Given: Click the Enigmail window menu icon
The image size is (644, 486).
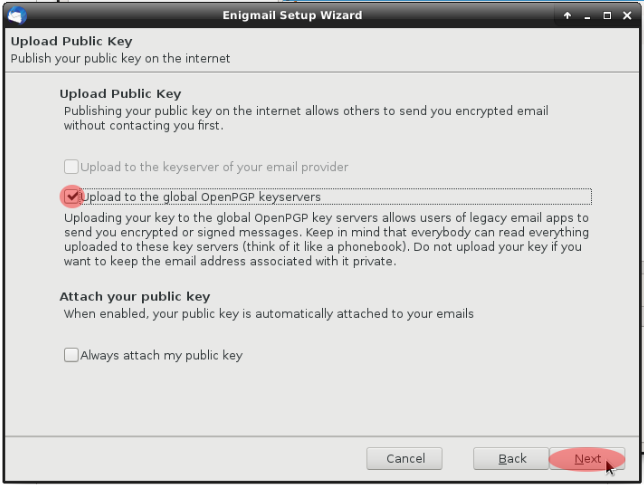Looking at the screenshot, I should (x=17, y=15).
